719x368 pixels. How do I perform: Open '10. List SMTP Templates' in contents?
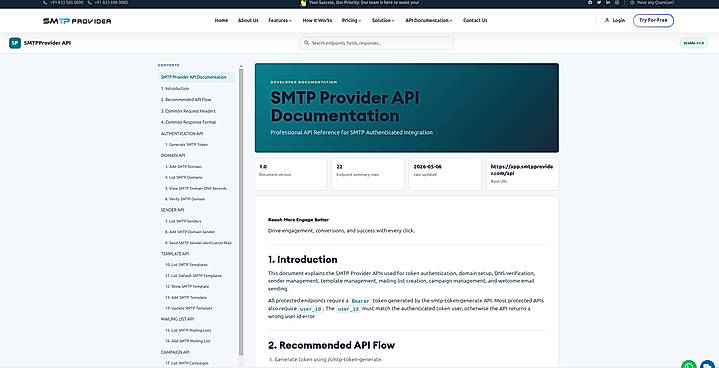click(x=186, y=265)
